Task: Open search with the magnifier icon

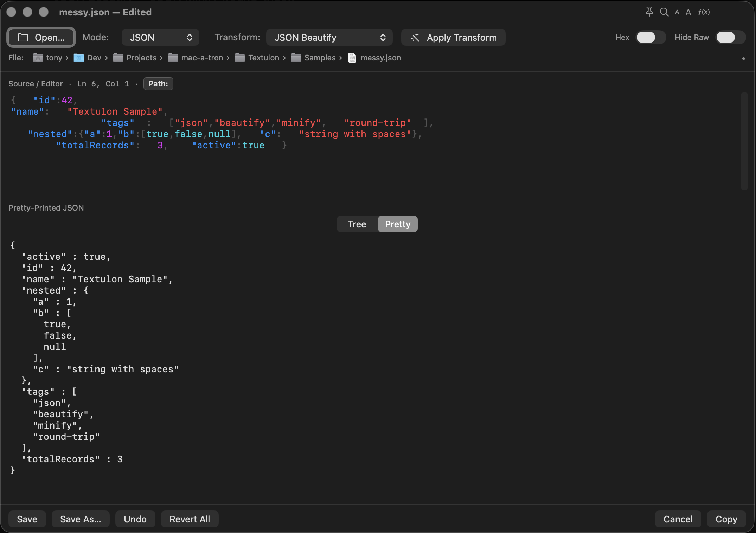Action: point(664,12)
